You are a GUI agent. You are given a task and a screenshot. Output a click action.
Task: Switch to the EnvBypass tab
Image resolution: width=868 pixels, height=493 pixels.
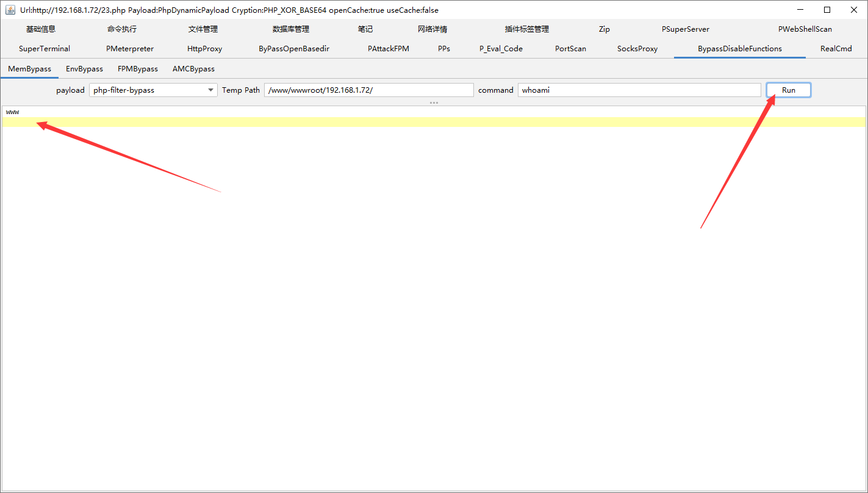(84, 69)
